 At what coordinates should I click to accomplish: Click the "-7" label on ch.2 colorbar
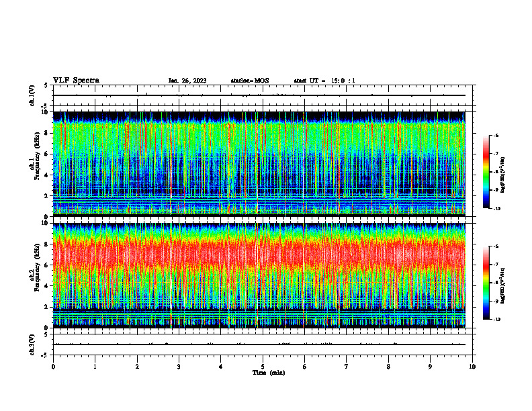tap(496, 265)
